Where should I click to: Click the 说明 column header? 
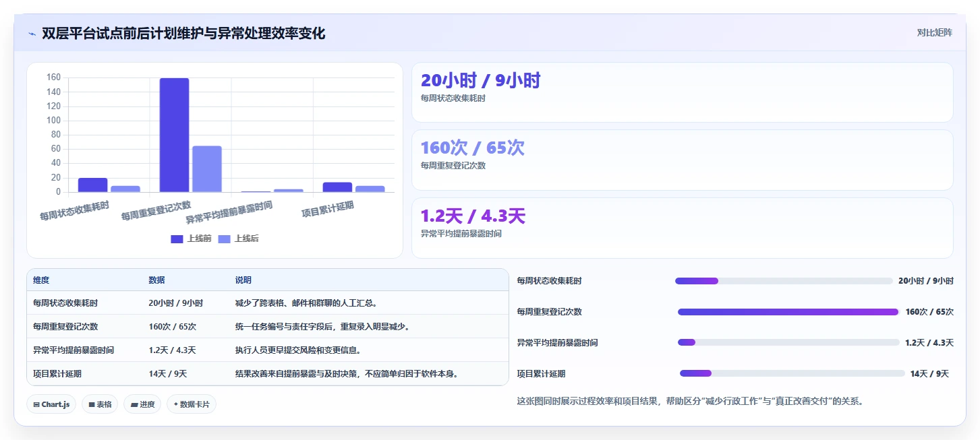click(x=243, y=280)
